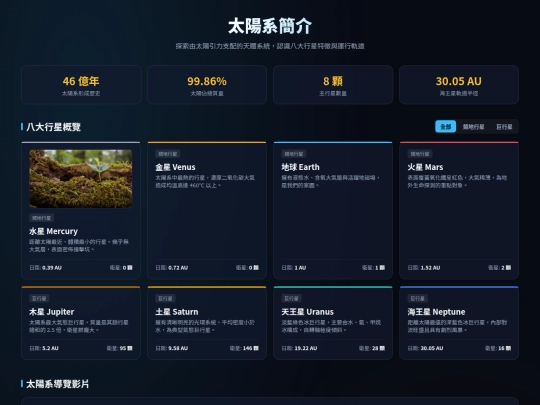This screenshot has width=540, height=405.
Task: Click Neptune's satellite count 16
Action: [x=504, y=348]
